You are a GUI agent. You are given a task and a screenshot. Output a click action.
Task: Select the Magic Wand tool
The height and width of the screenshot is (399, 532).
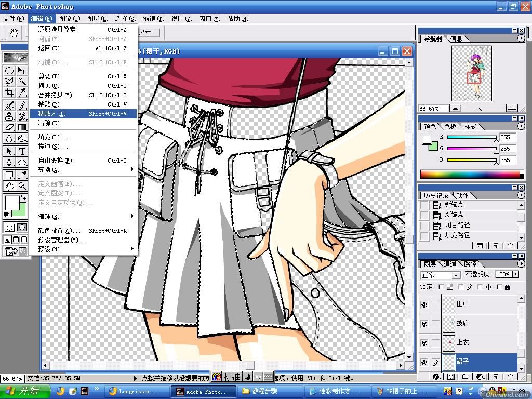22,82
